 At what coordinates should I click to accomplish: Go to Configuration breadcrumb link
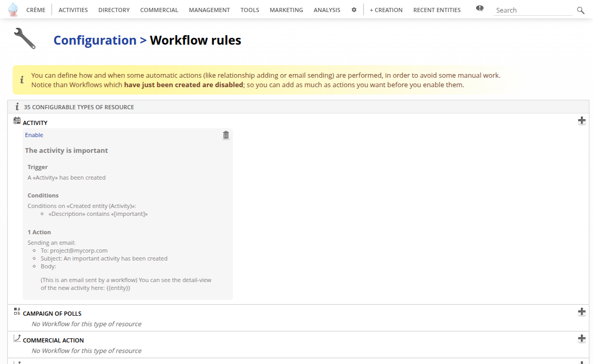95,40
